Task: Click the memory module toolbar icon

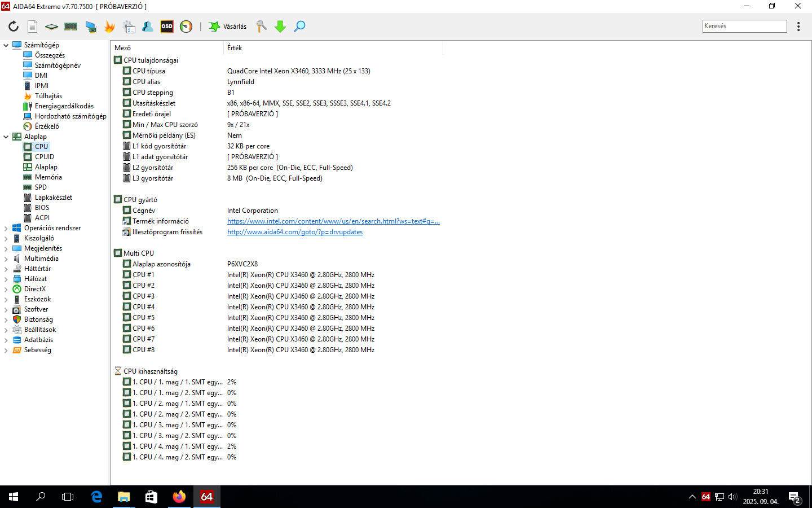Action: tap(70, 27)
